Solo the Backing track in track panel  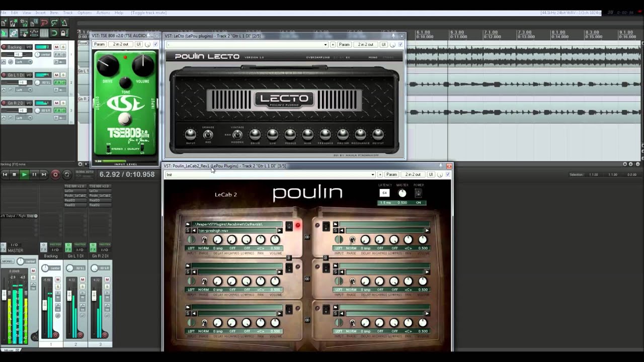pos(63,47)
